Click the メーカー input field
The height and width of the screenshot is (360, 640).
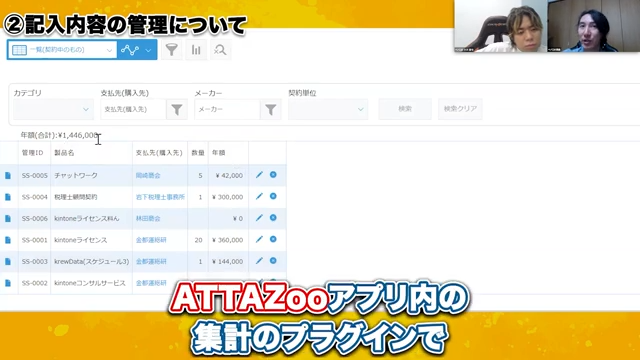(x=227, y=109)
